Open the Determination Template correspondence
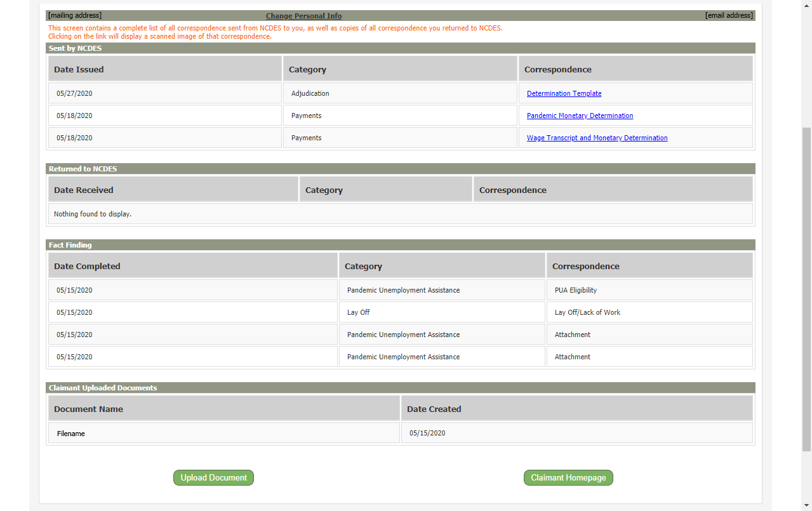Viewport: 812px width, 511px height. click(x=564, y=93)
